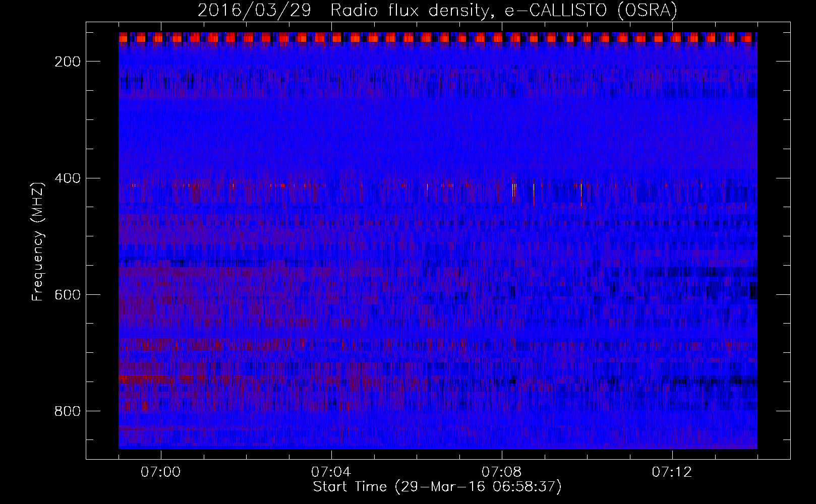Image resolution: width=816 pixels, height=504 pixels.
Task: Select the 600 frequency tick label
Action: coord(68,295)
